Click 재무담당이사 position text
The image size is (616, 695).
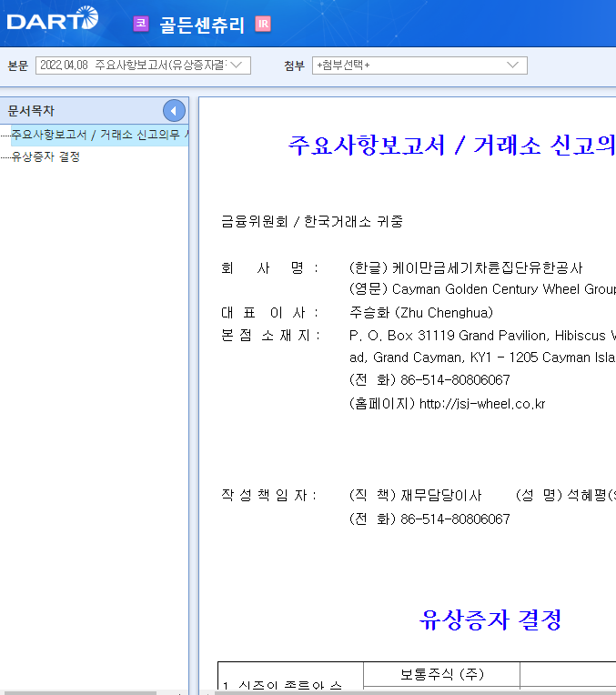pos(440,495)
